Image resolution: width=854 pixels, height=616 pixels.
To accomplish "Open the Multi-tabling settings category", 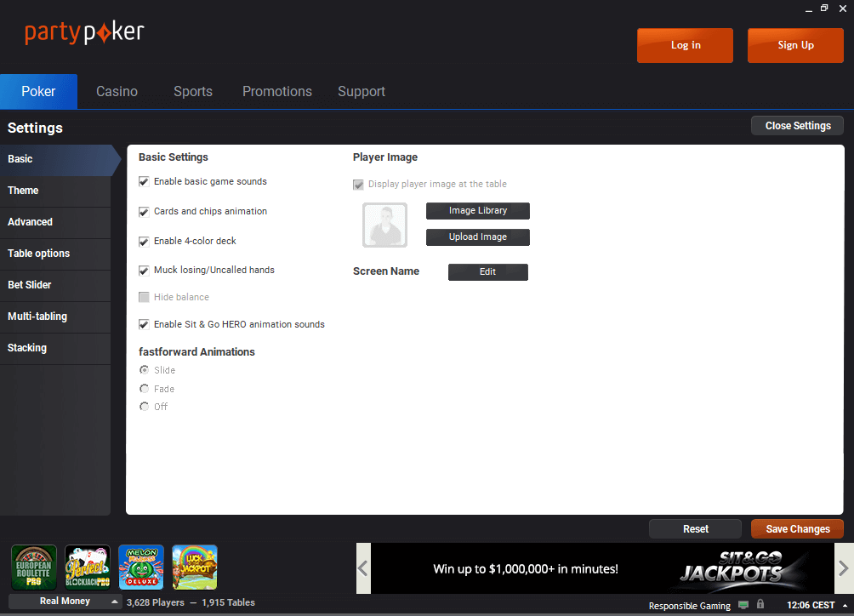I will coord(55,317).
